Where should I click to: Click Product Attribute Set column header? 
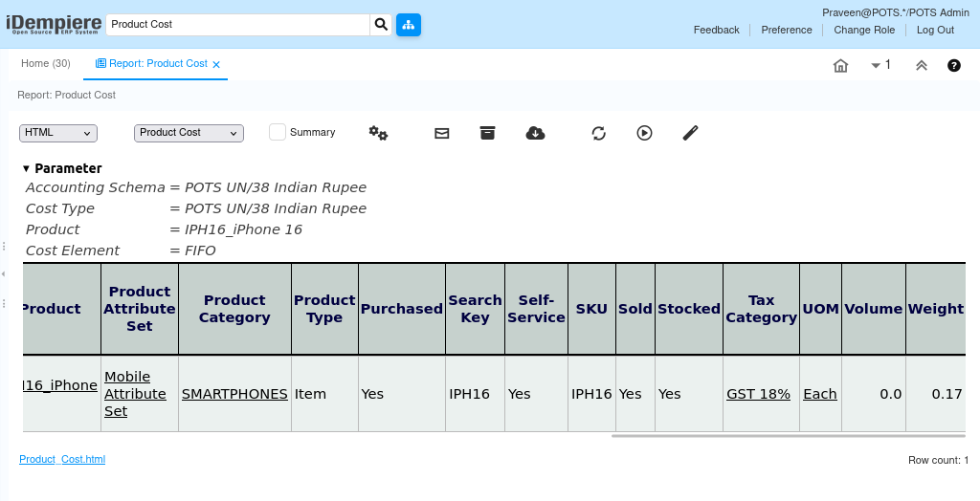coord(140,309)
